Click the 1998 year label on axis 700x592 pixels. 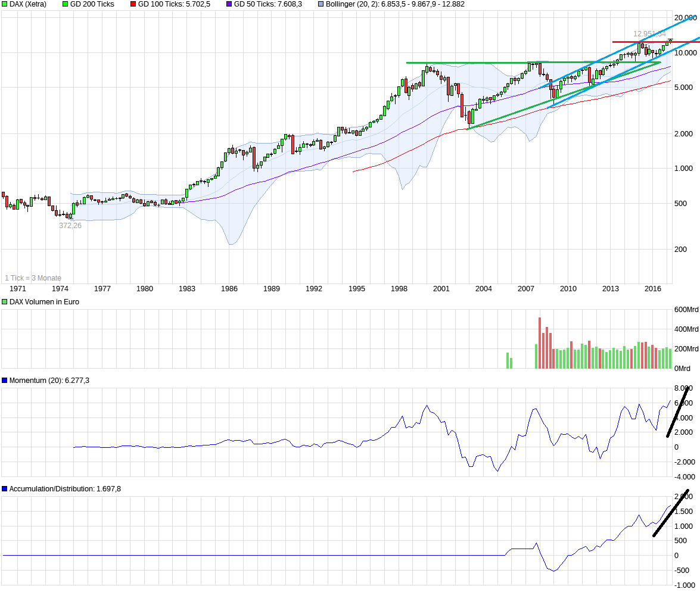(399, 288)
